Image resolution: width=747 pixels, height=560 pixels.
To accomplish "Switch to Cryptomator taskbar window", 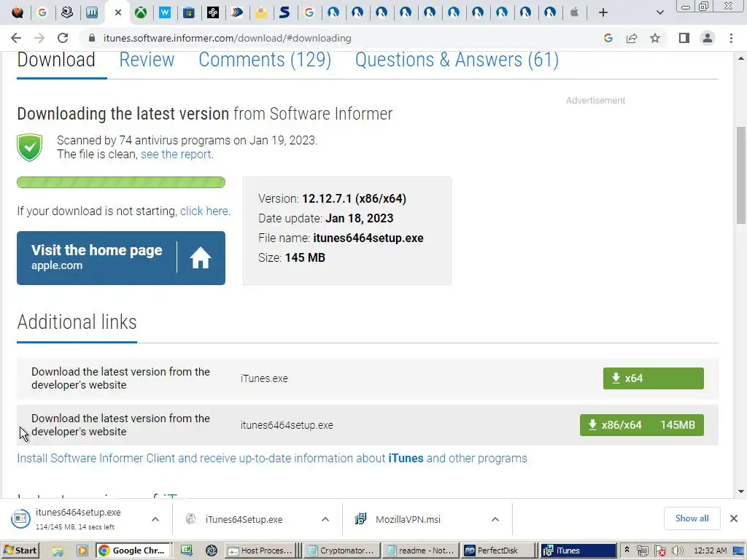I will (x=341, y=551).
